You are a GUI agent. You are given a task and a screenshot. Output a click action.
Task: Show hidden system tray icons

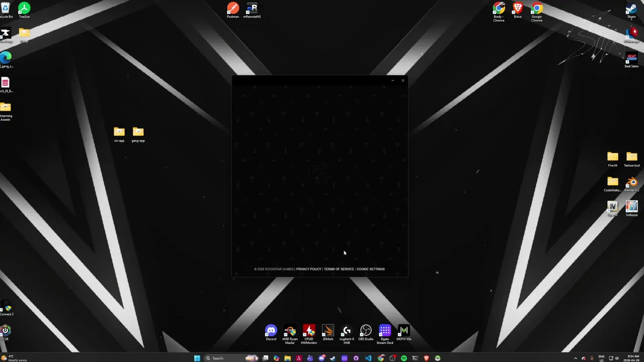pyautogui.click(x=576, y=358)
